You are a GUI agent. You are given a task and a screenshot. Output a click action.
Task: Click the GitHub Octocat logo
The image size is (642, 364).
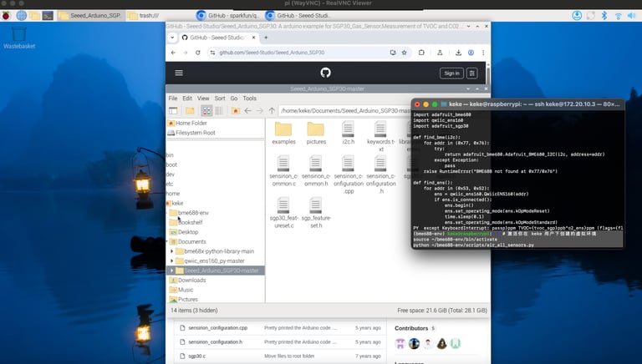(x=325, y=73)
